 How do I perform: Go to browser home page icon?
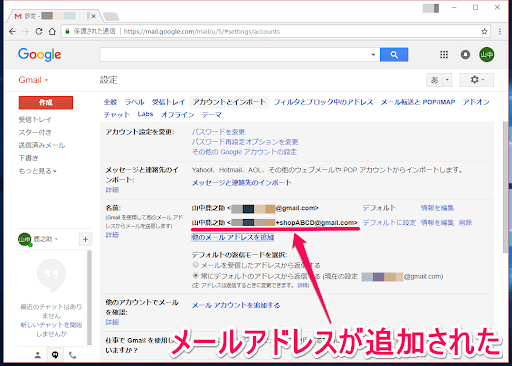pos(52,32)
